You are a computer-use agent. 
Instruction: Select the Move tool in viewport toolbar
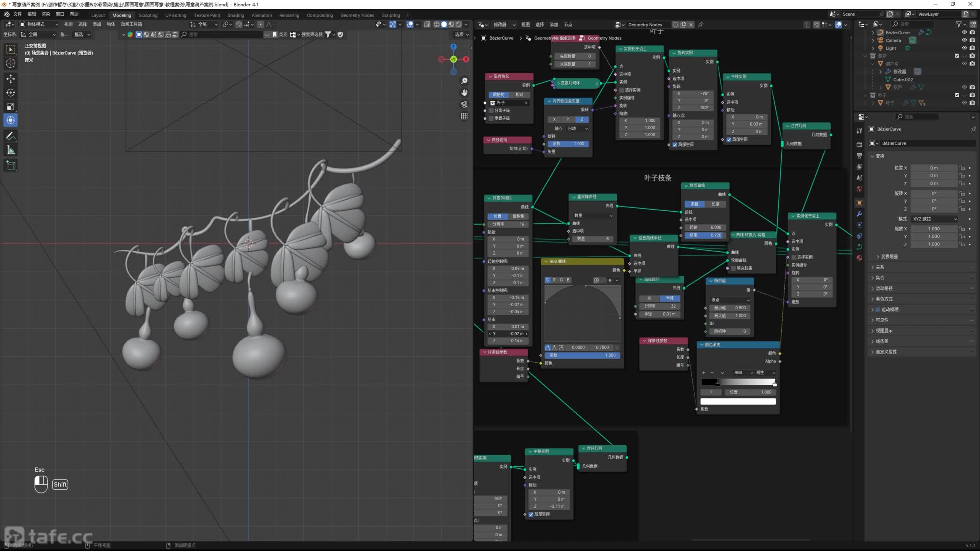coord(11,78)
